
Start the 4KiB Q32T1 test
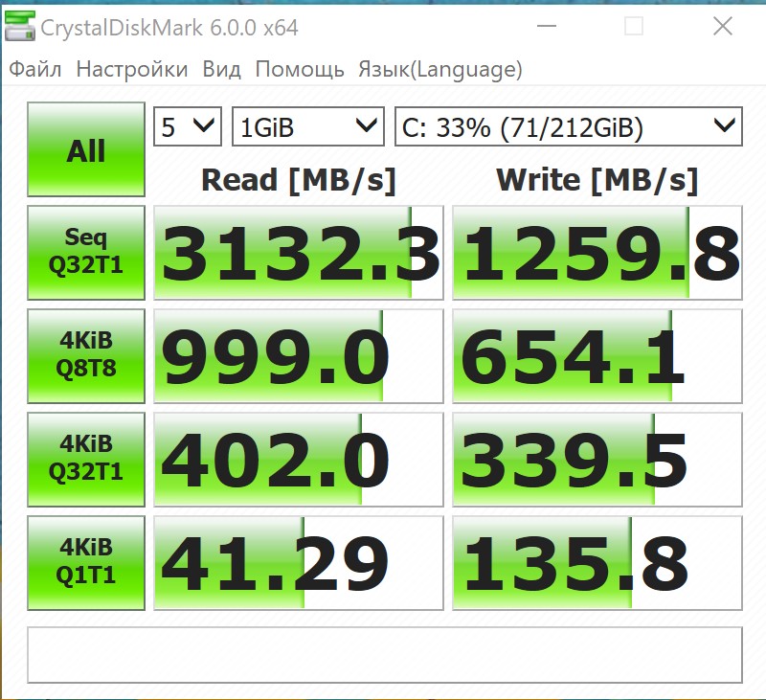click(x=86, y=460)
